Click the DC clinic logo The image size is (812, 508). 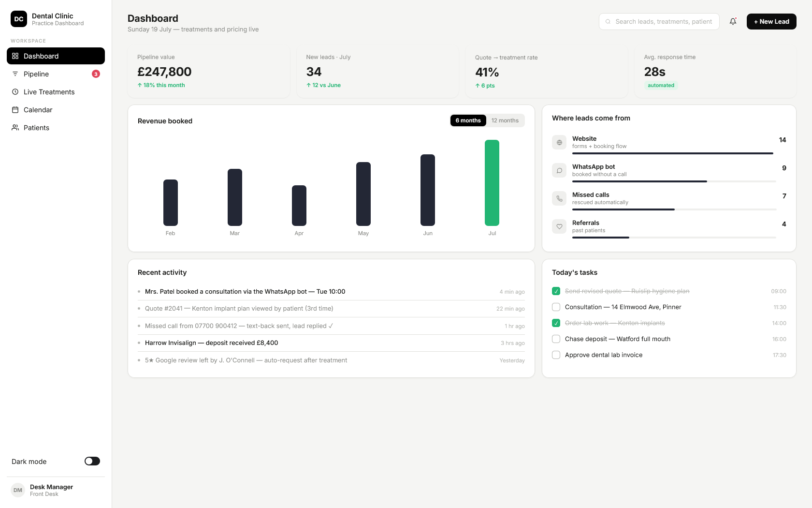click(19, 19)
